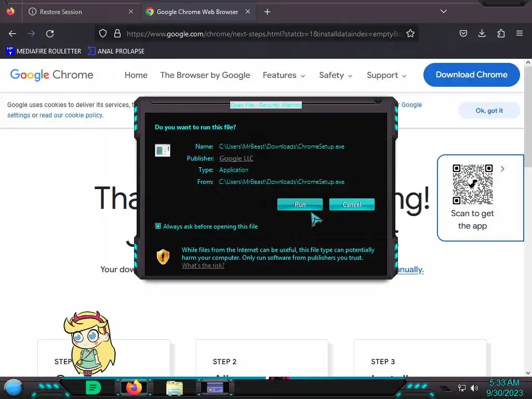Viewport: 532px width, 399px height.
Task: Select the Google Chrome Web Browser tab
Action: (197, 12)
